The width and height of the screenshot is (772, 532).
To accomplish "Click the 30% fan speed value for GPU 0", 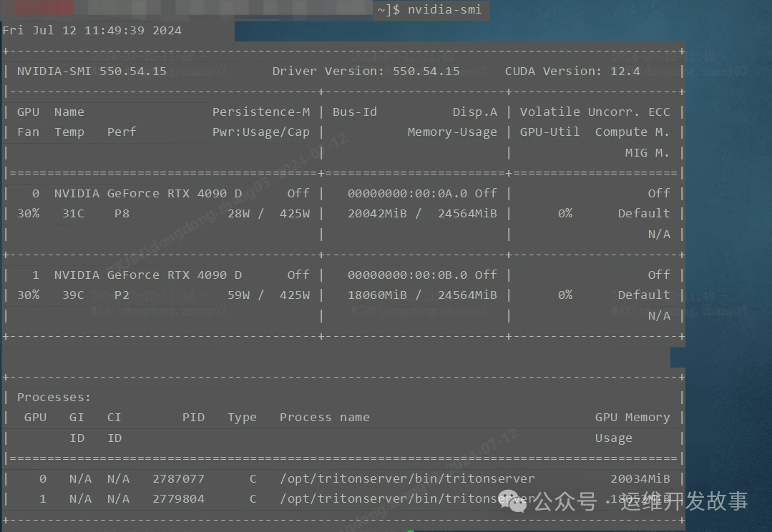I will click(x=29, y=212).
